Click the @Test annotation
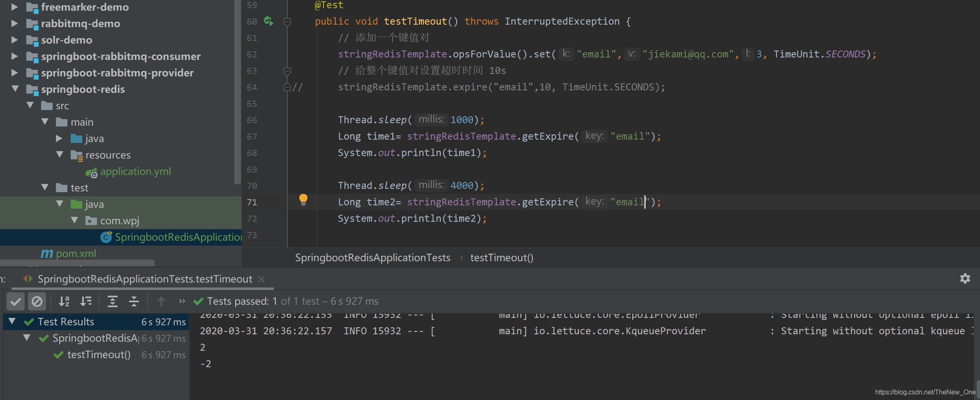 329,5
